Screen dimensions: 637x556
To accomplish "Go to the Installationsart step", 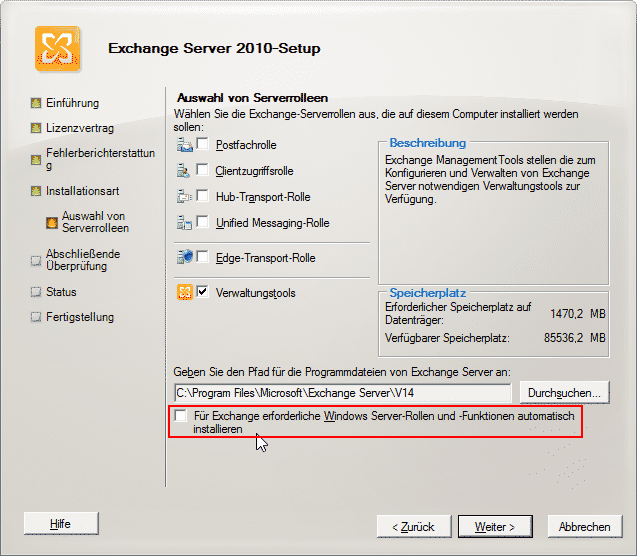I will pyautogui.click(x=82, y=191).
